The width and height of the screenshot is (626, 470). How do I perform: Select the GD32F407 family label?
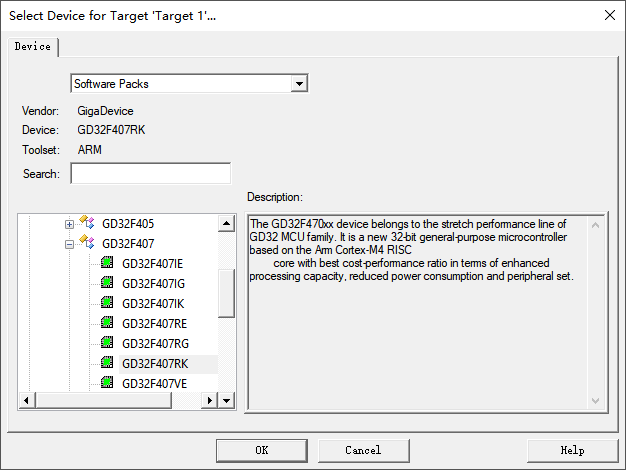point(128,244)
